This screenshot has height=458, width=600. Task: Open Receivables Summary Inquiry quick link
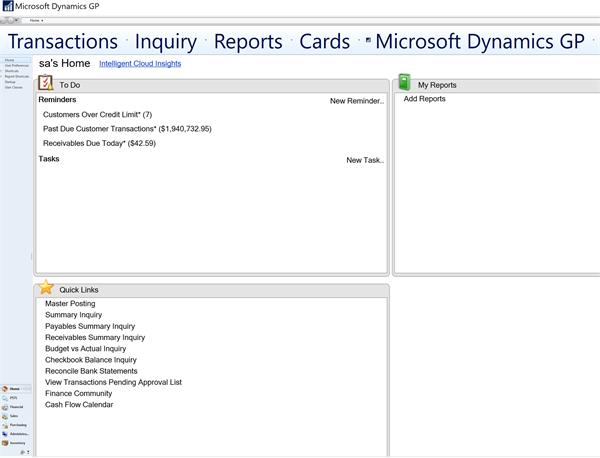(x=95, y=337)
